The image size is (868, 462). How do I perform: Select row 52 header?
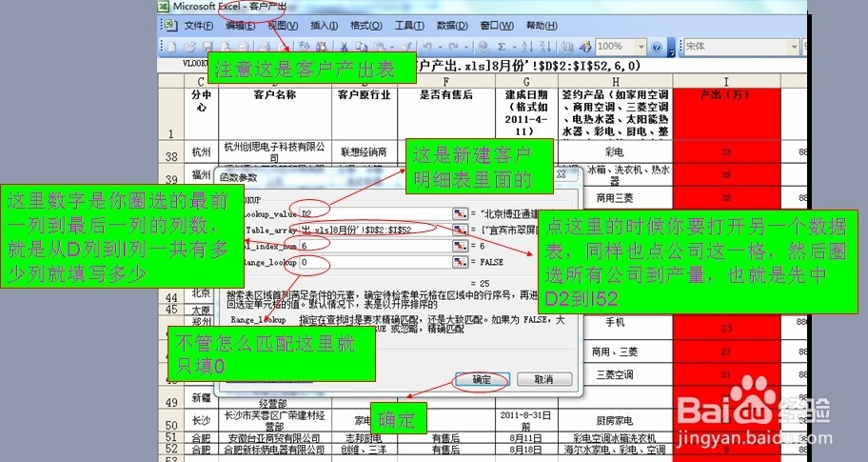pos(171,449)
